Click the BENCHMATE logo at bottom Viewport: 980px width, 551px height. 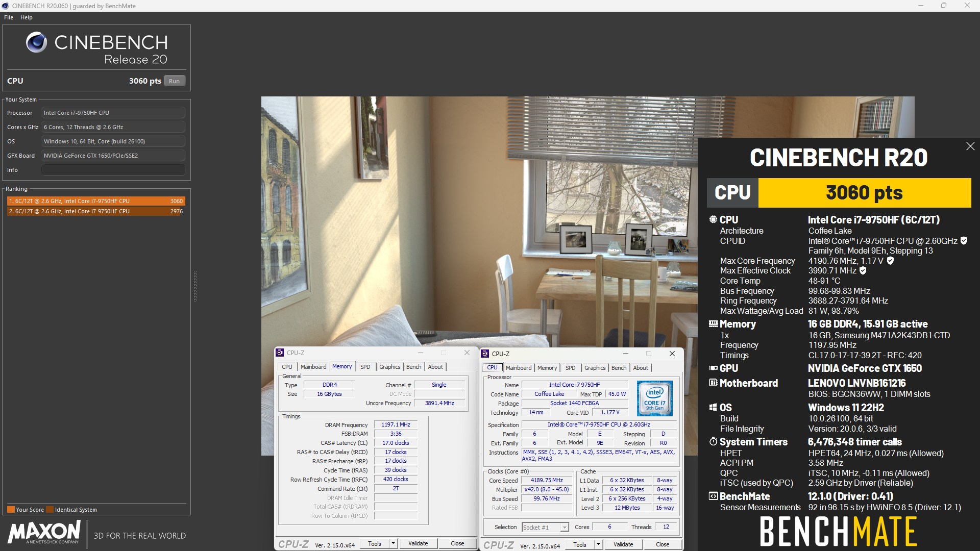(838, 532)
